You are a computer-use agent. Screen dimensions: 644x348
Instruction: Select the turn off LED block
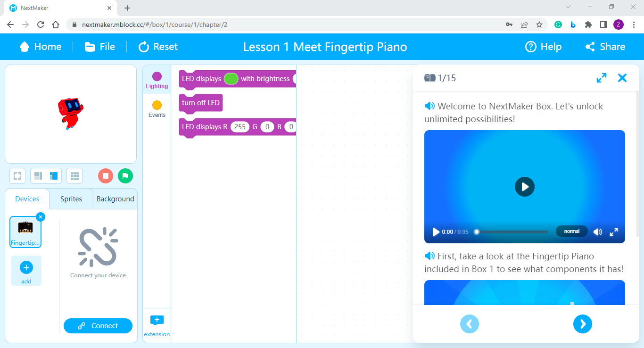201,103
